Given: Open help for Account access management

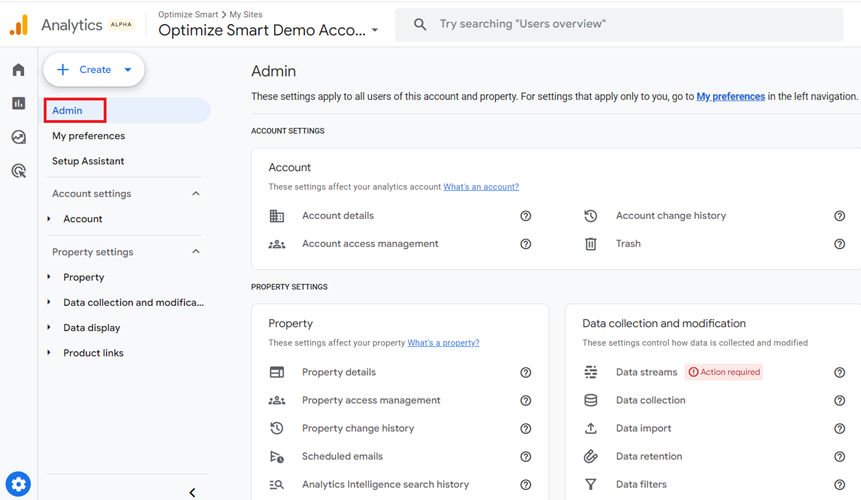Looking at the screenshot, I should point(525,244).
